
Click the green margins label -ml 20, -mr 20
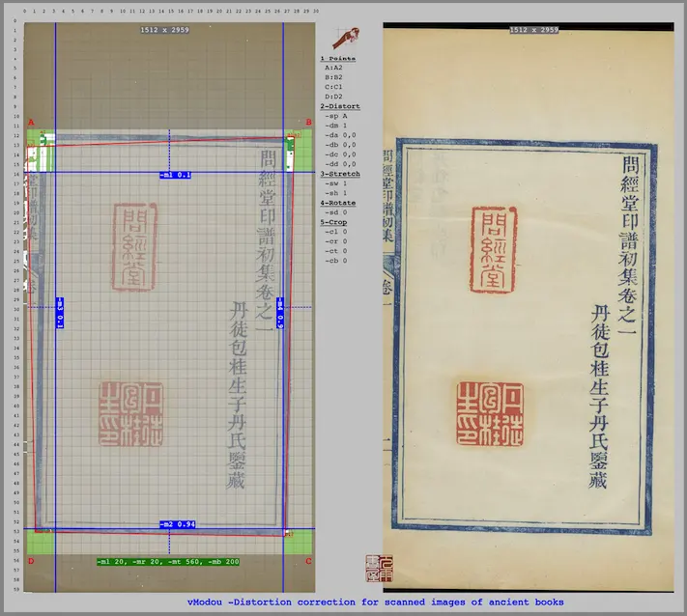click(168, 561)
